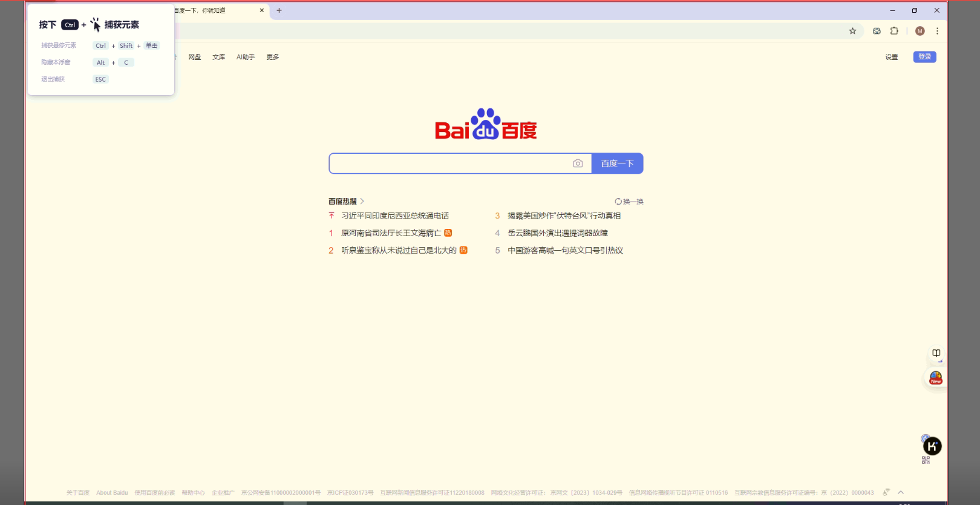
Task: Open 设置 at the top right
Action: 892,57
